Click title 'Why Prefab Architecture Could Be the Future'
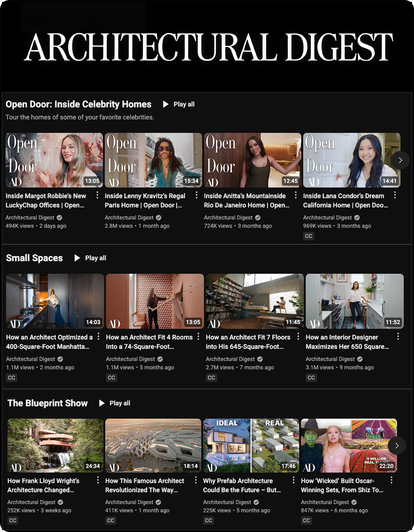 [242, 485]
